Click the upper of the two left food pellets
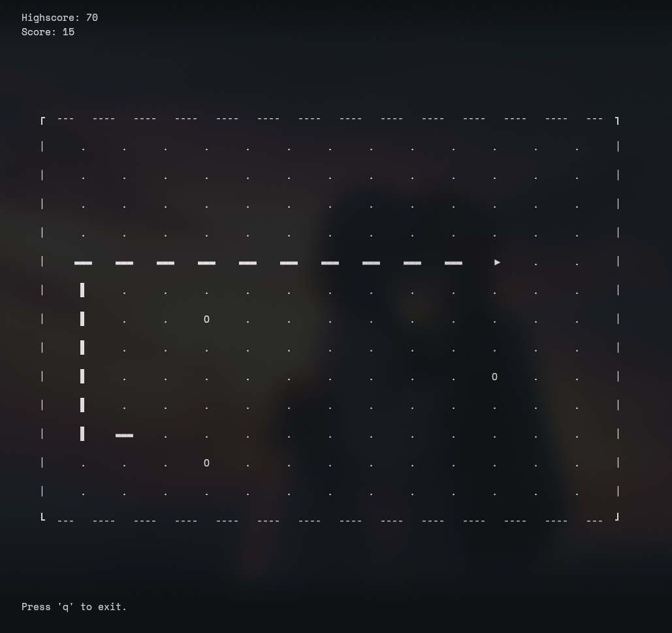 [206, 319]
